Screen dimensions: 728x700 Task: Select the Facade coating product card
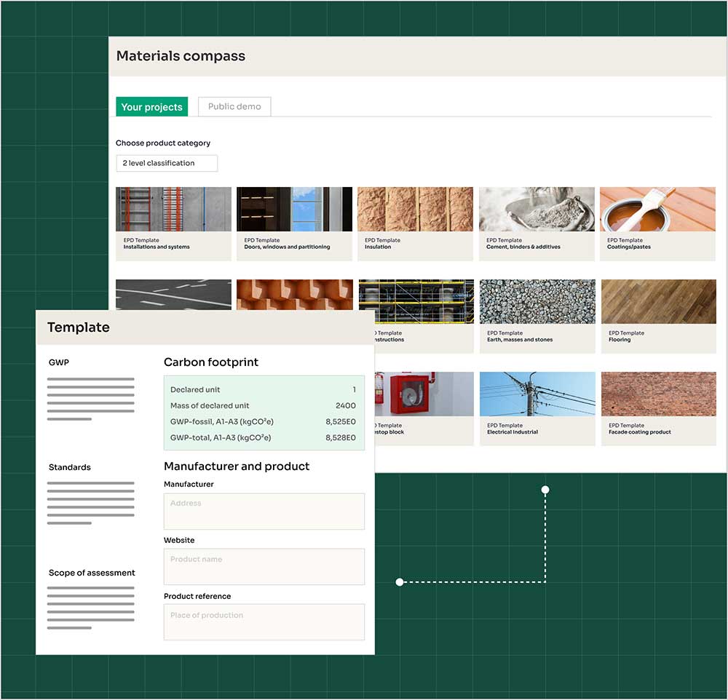[657, 408]
